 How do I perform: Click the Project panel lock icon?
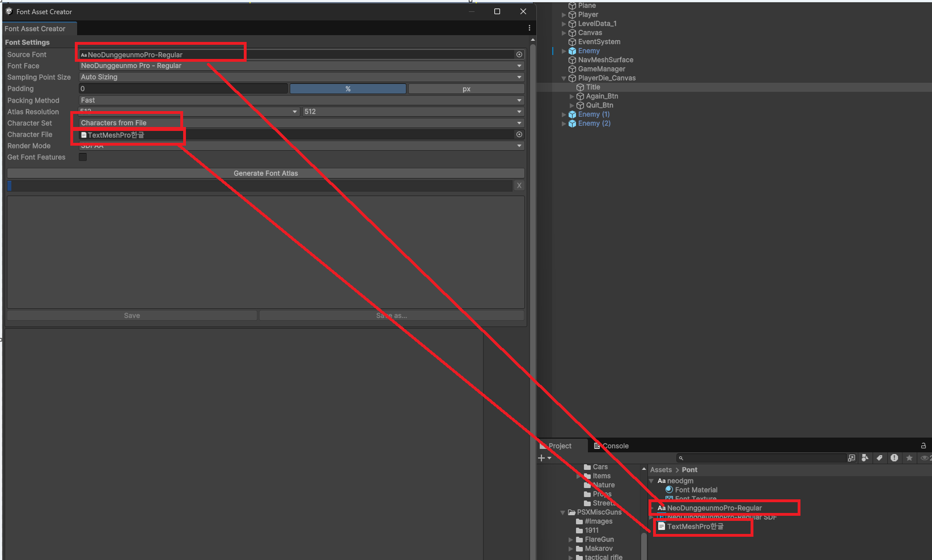923,446
